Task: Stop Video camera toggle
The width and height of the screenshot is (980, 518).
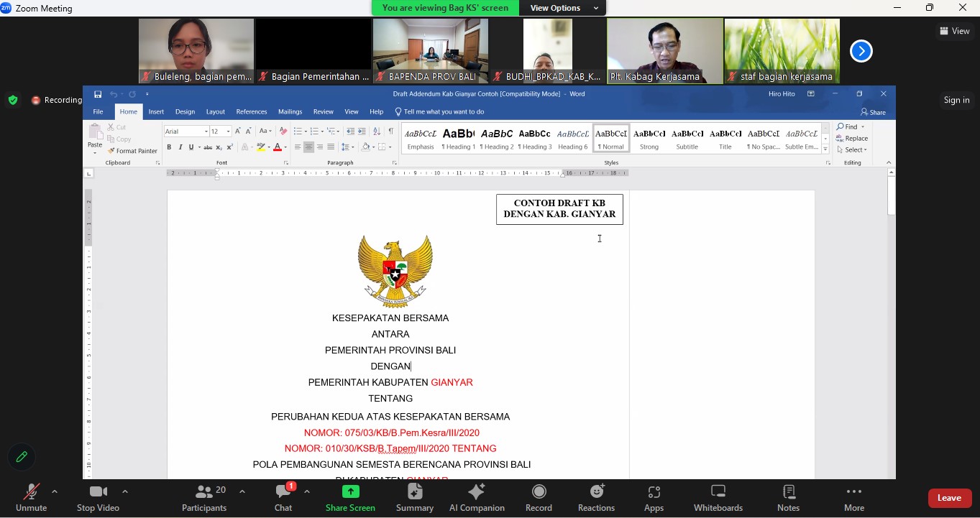Action: (x=98, y=498)
